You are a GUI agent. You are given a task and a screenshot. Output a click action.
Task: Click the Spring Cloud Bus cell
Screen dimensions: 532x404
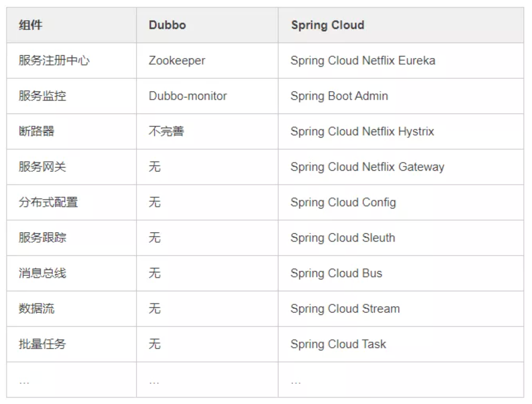tap(401, 273)
